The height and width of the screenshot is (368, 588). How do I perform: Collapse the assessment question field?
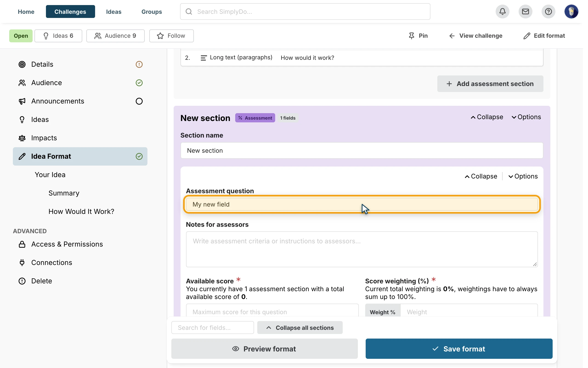(x=481, y=176)
